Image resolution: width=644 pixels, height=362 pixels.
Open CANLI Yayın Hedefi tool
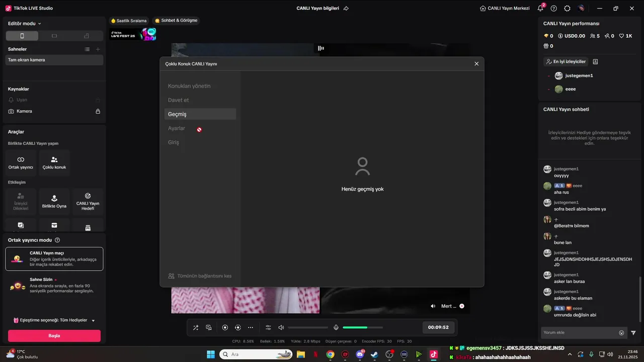(x=88, y=201)
